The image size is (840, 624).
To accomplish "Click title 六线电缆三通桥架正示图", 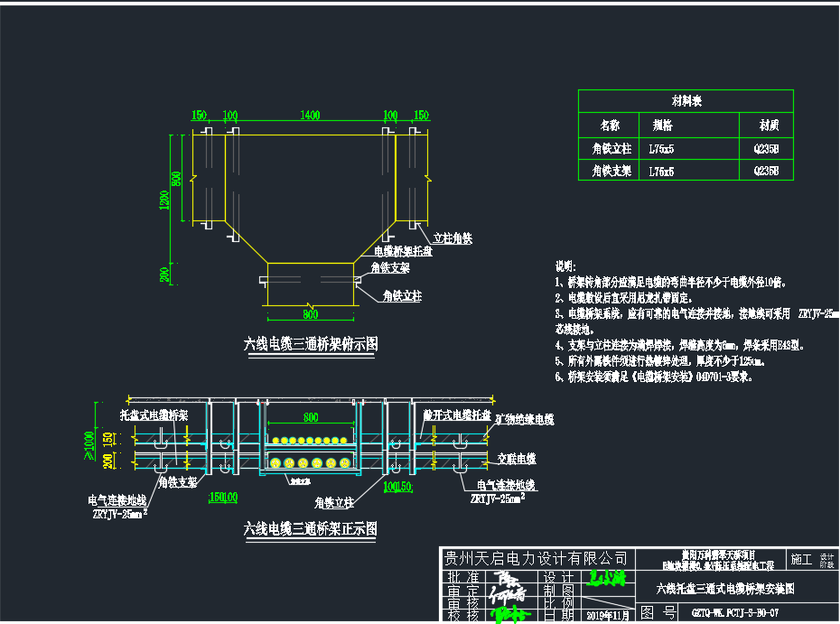I will [x=310, y=529].
